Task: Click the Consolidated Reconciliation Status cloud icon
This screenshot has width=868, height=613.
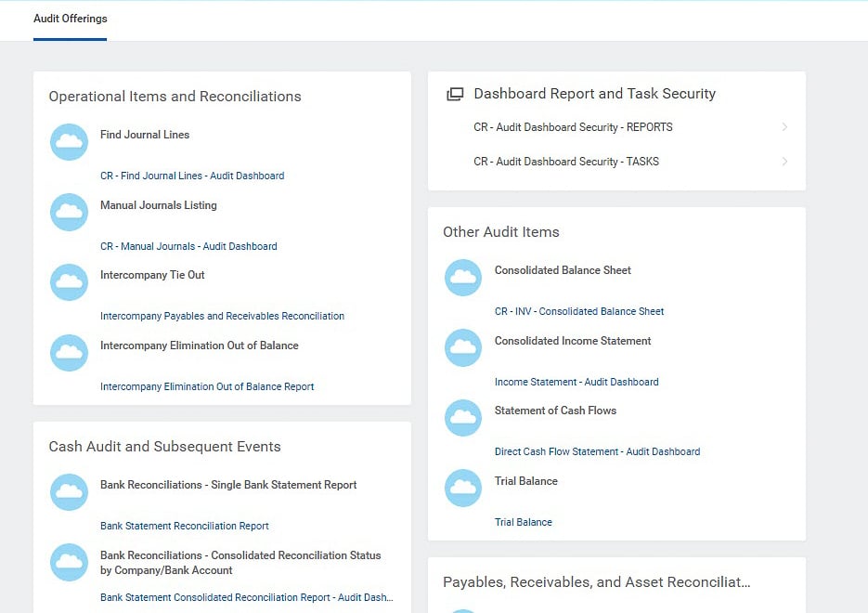Action: click(x=69, y=563)
